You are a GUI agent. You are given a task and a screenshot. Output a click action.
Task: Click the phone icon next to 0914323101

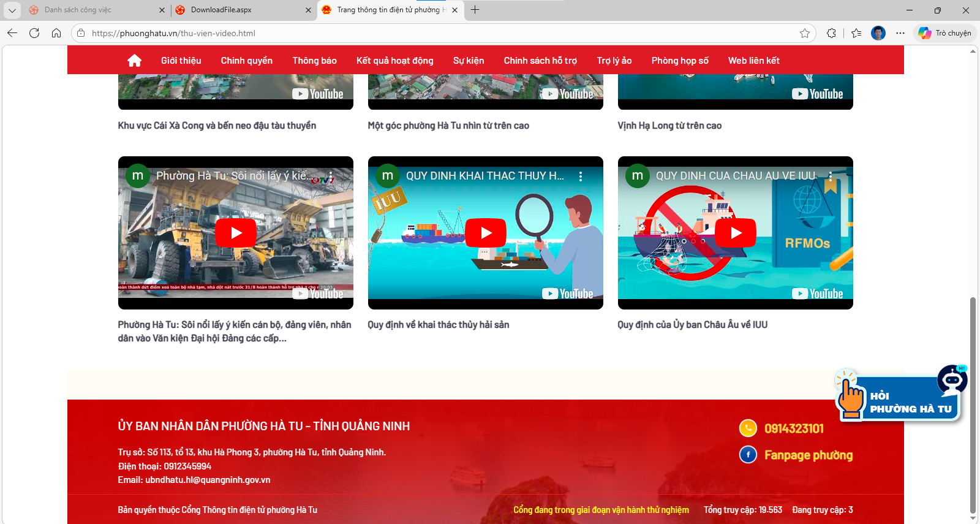tap(748, 428)
